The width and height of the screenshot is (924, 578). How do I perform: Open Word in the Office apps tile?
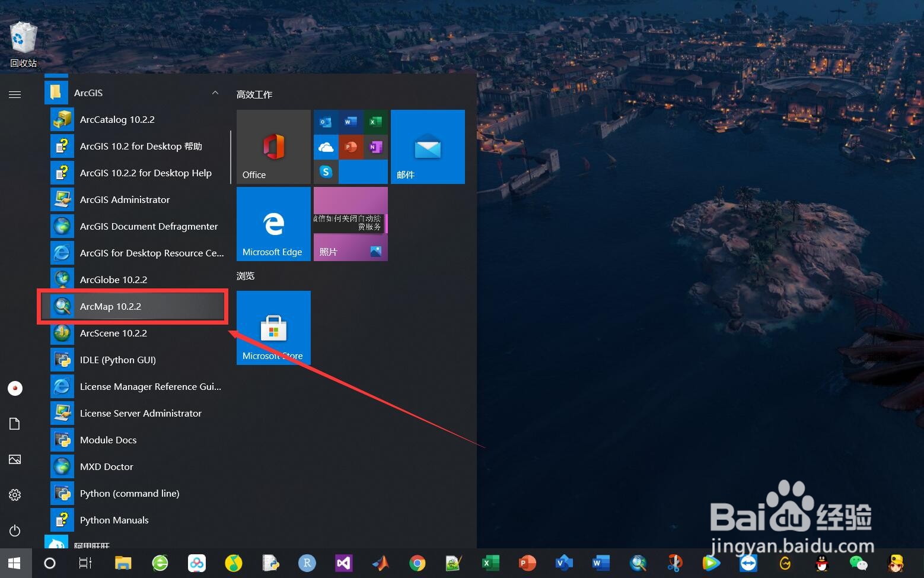click(x=351, y=122)
